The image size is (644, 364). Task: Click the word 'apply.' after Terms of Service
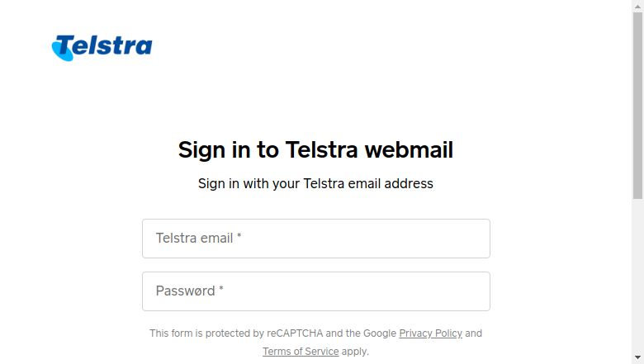tap(355, 352)
